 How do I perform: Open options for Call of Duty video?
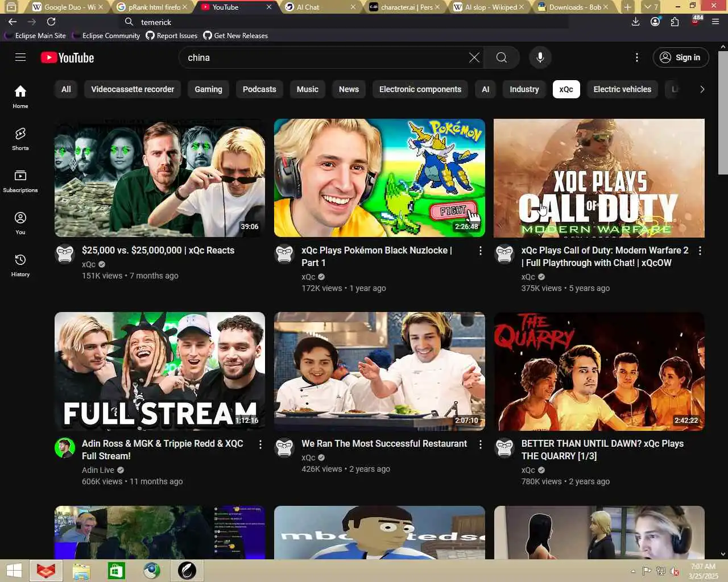coord(700,251)
